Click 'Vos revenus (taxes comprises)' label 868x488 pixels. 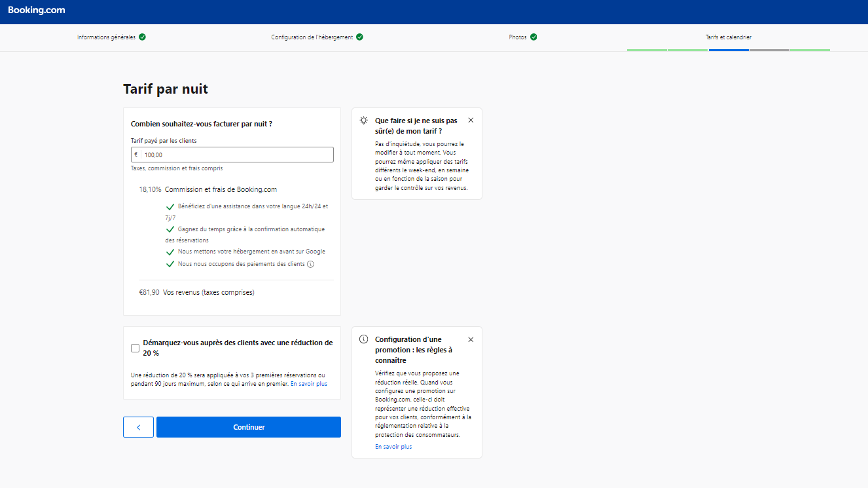click(209, 292)
